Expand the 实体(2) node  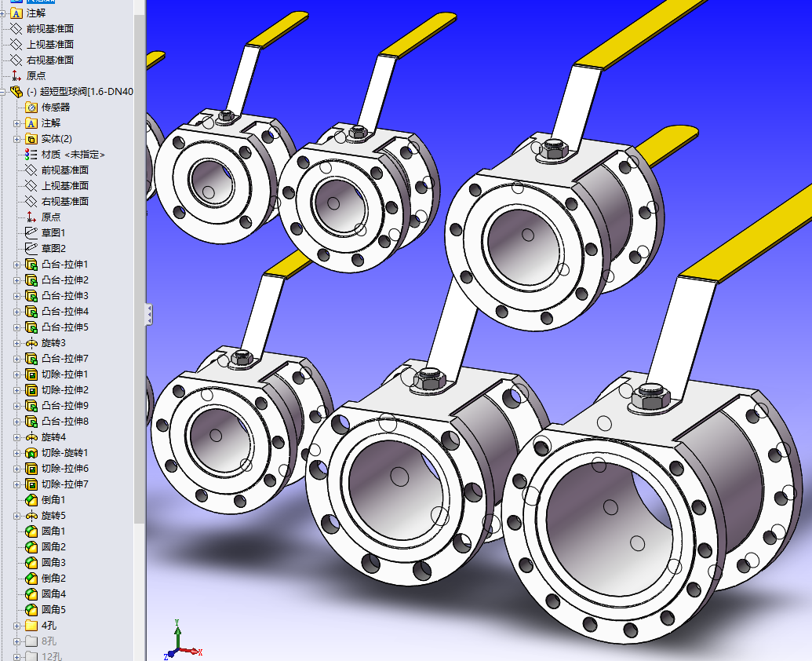tap(16, 139)
